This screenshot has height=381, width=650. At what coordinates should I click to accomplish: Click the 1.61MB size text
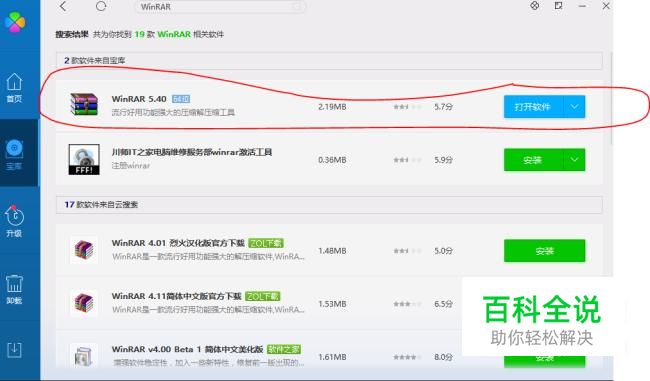(x=332, y=357)
